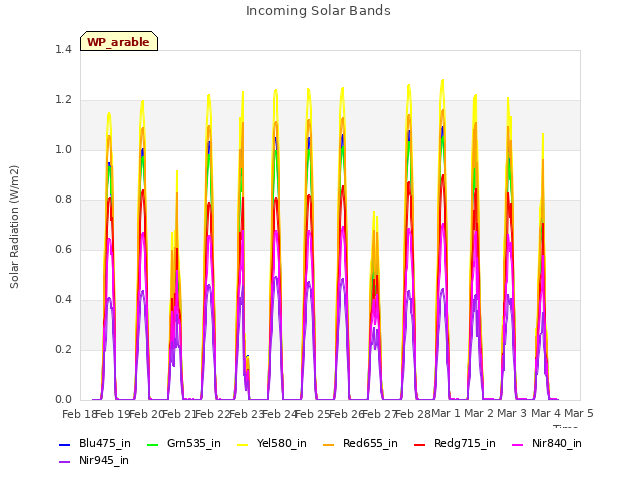Click the Mar 5 x-axis date label
The width and height of the screenshot is (640, 480).
point(579,413)
